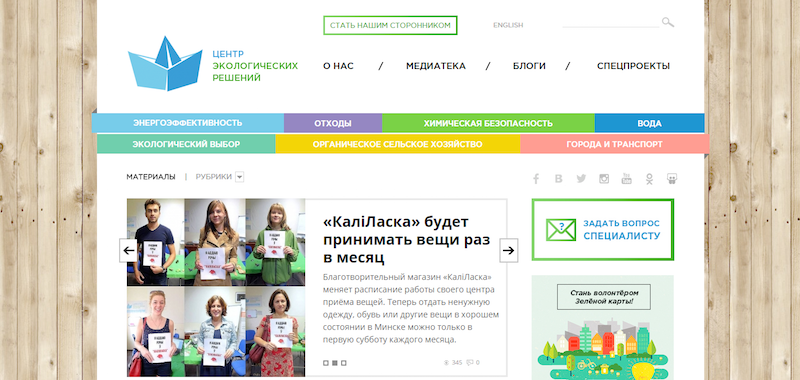Click ЗАДАТЬ ВОПРОС СПЕЦИАЛИСТУ banner
This screenshot has height=380, width=800.
(x=603, y=230)
